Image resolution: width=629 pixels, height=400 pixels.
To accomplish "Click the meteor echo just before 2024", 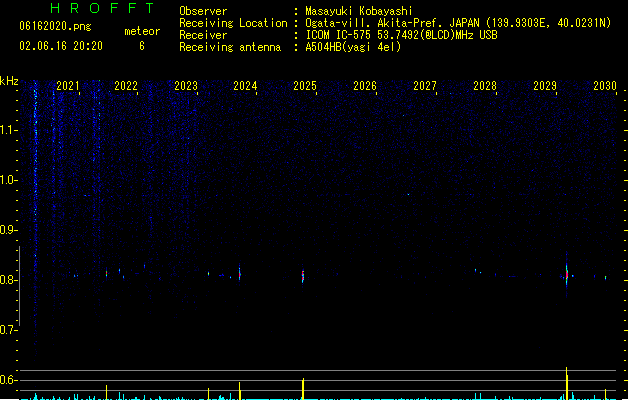I will point(239,274).
